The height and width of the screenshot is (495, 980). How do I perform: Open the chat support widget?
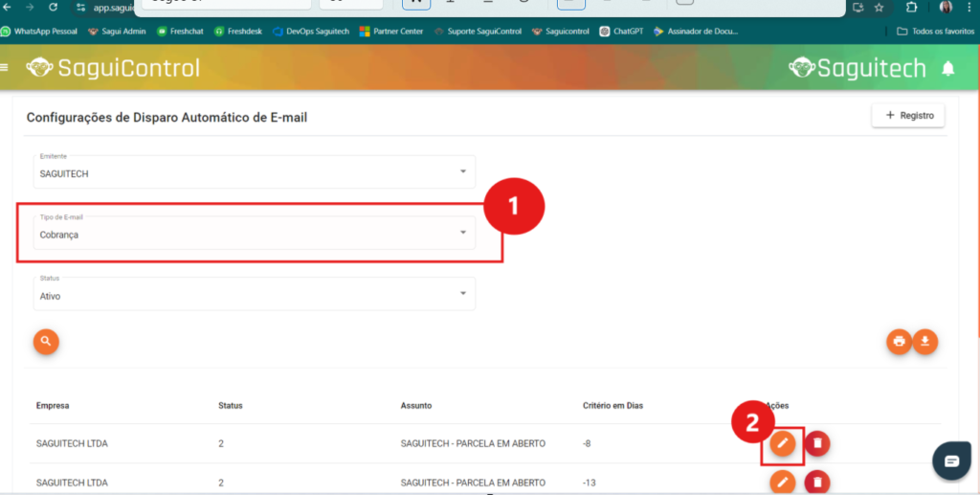[x=951, y=461]
